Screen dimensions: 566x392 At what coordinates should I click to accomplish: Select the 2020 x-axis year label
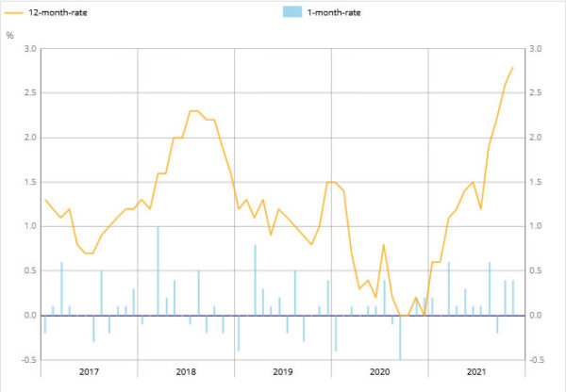tap(380, 372)
